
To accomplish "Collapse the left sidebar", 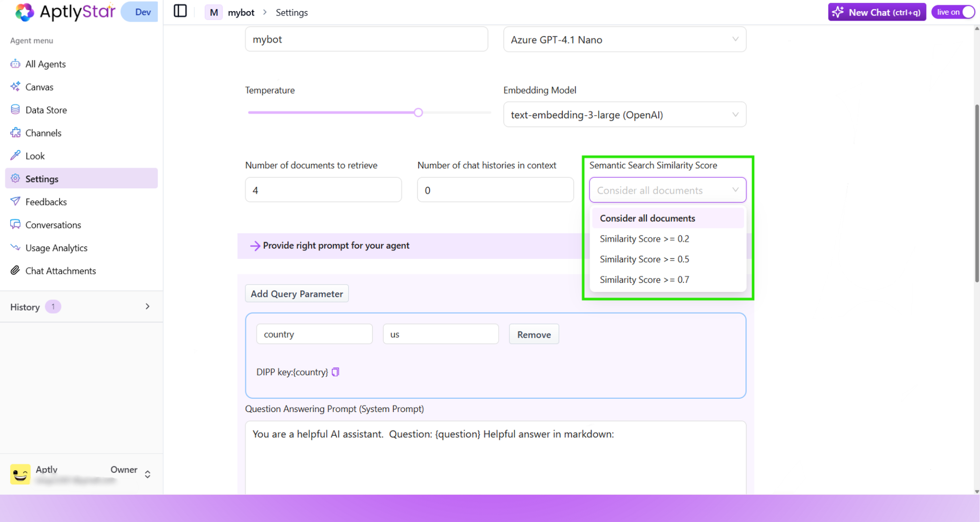I will [x=180, y=11].
